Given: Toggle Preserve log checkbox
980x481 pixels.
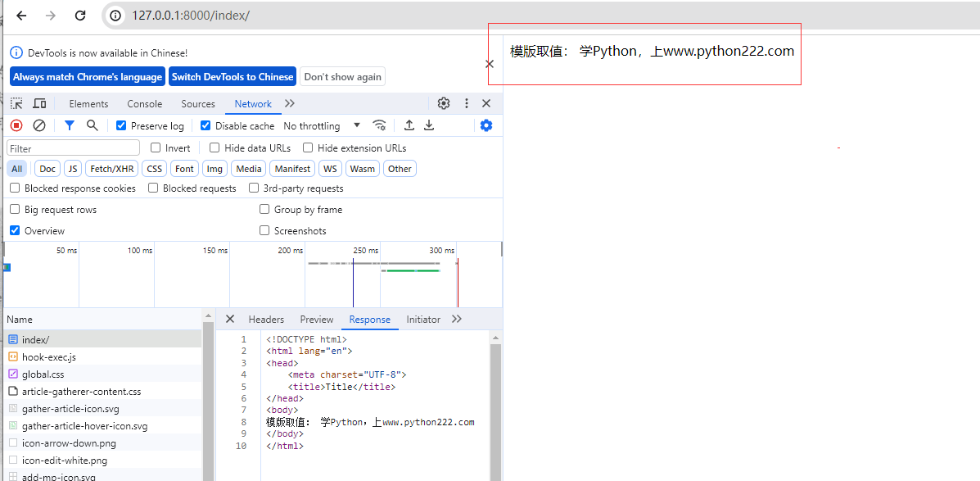Looking at the screenshot, I should 121,125.
